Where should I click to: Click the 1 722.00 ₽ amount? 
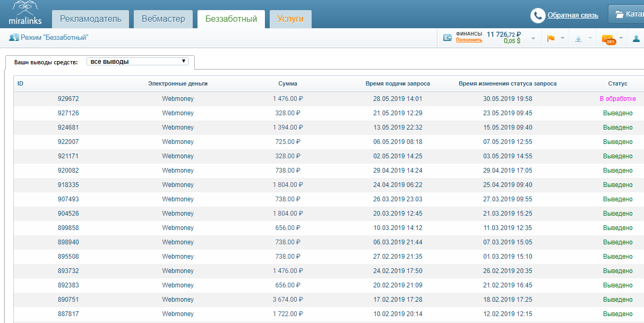point(288,314)
